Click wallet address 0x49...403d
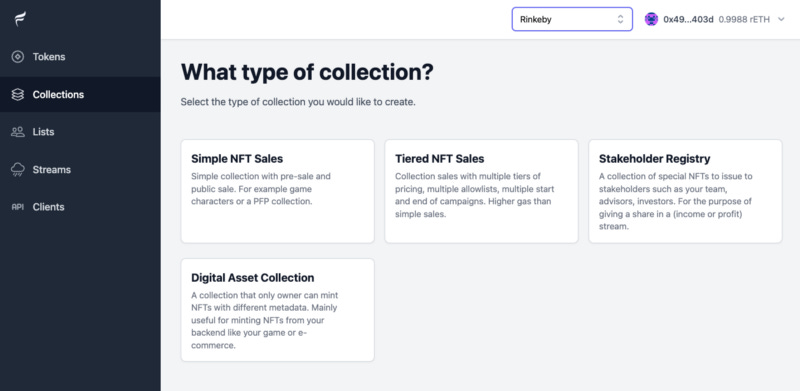The height and width of the screenshot is (391, 800). (688, 19)
